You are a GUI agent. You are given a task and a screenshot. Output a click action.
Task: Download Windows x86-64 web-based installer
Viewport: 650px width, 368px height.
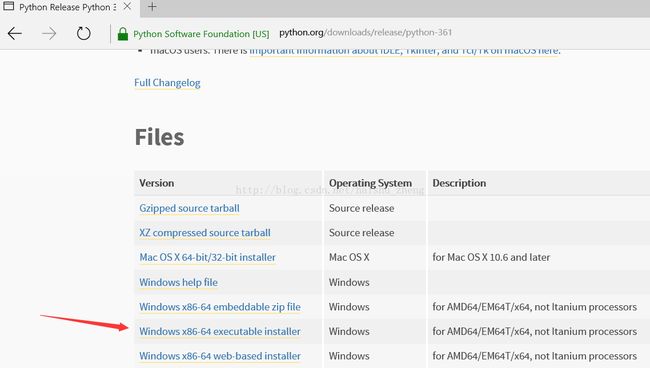(x=220, y=356)
